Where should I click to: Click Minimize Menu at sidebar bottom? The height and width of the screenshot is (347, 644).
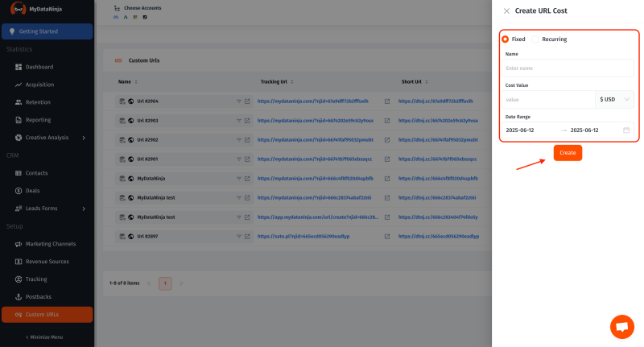[x=44, y=337]
